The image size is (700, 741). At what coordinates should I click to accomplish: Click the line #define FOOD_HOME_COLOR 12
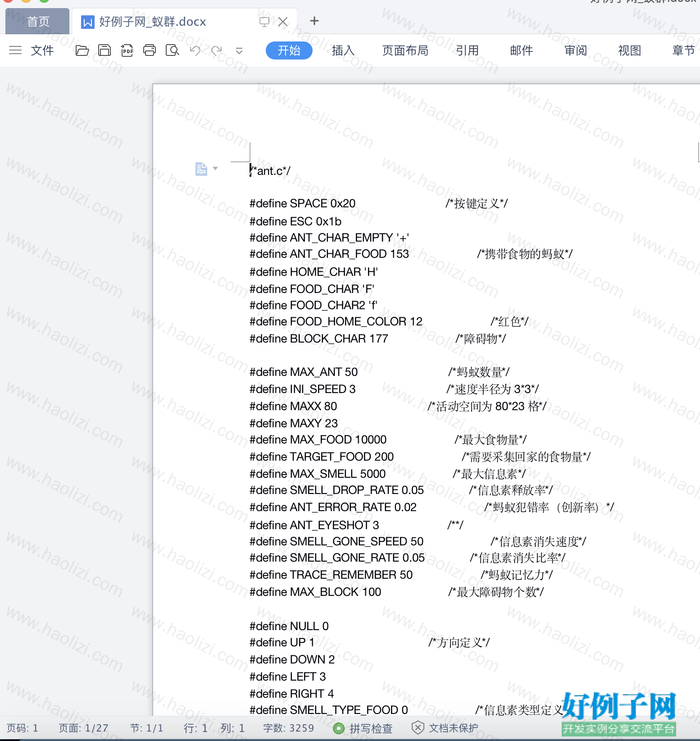[x=336, y=321]
